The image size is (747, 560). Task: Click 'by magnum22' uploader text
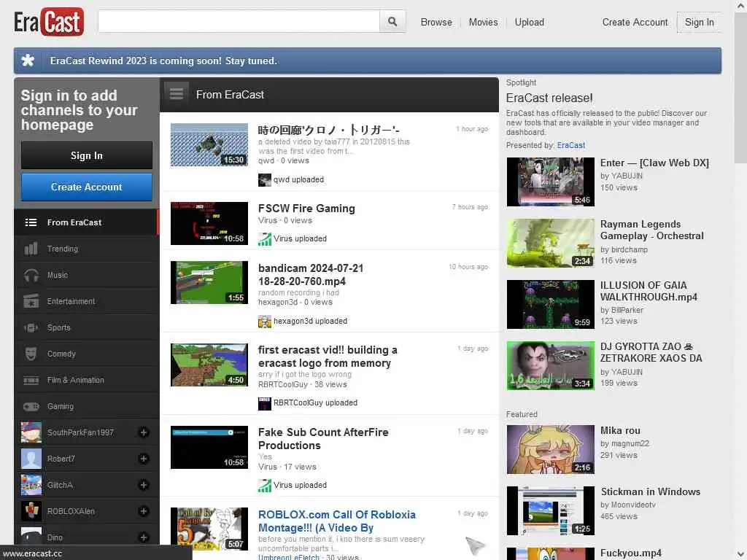pyautogui.click(x=624, y=443)
